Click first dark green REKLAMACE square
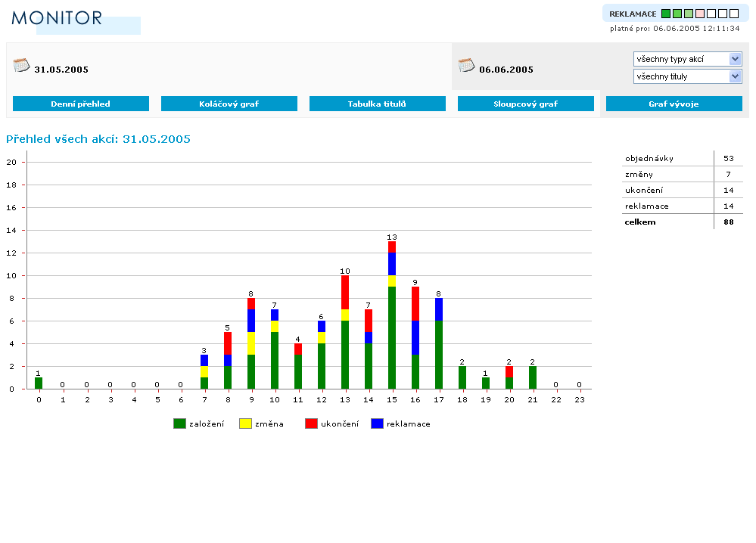756x543 pixels. (x=666, y=14)
